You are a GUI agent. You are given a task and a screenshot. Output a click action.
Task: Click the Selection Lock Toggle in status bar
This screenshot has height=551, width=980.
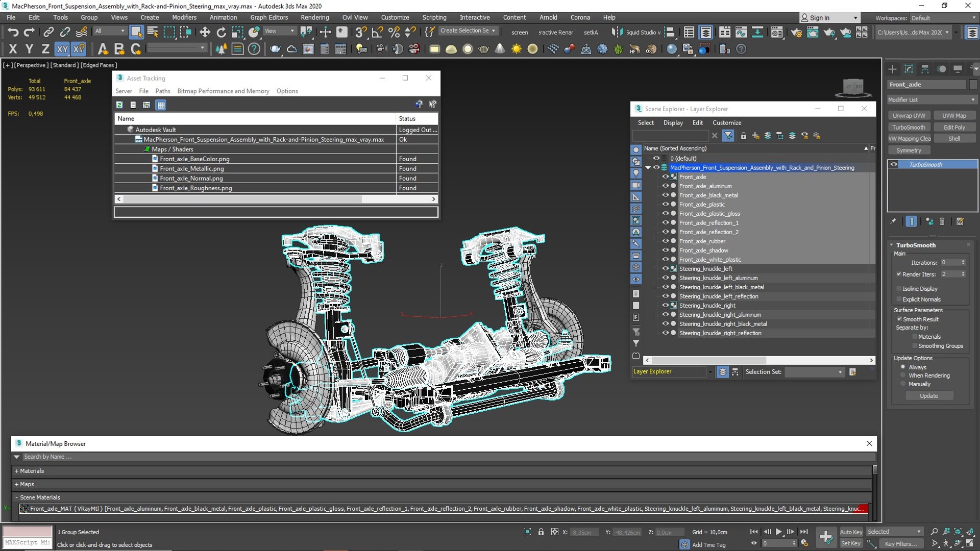541,532
